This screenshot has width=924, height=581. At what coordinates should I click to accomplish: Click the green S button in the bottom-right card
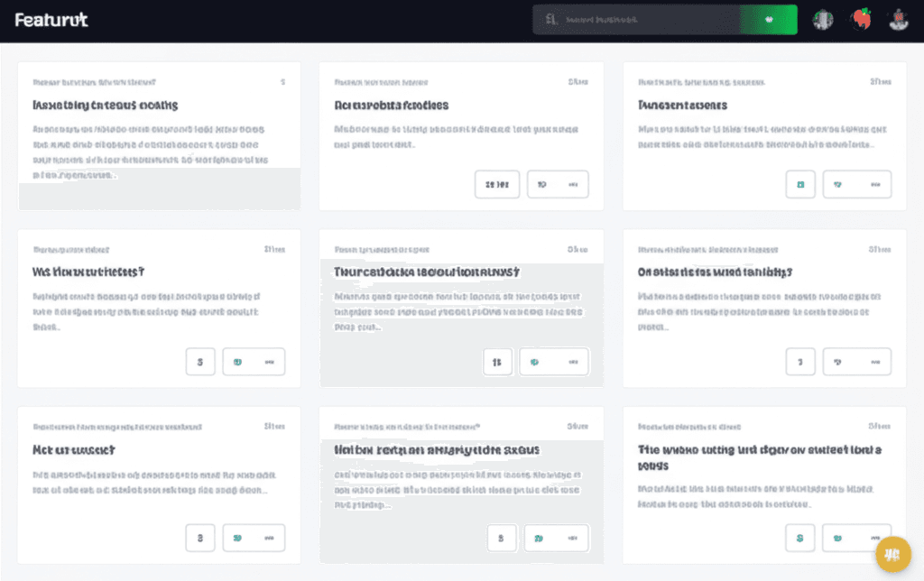(x=800, y=538)
